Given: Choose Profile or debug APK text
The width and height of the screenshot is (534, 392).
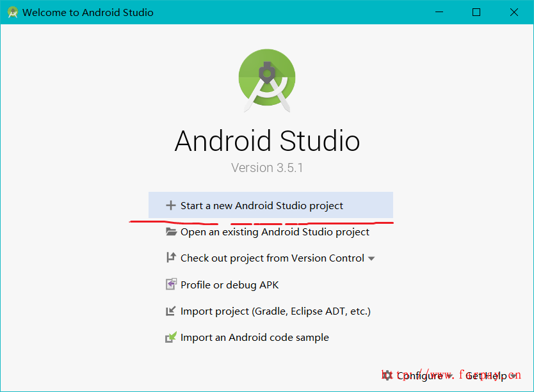Looking at the screenshot, I should tap(229, 285).
